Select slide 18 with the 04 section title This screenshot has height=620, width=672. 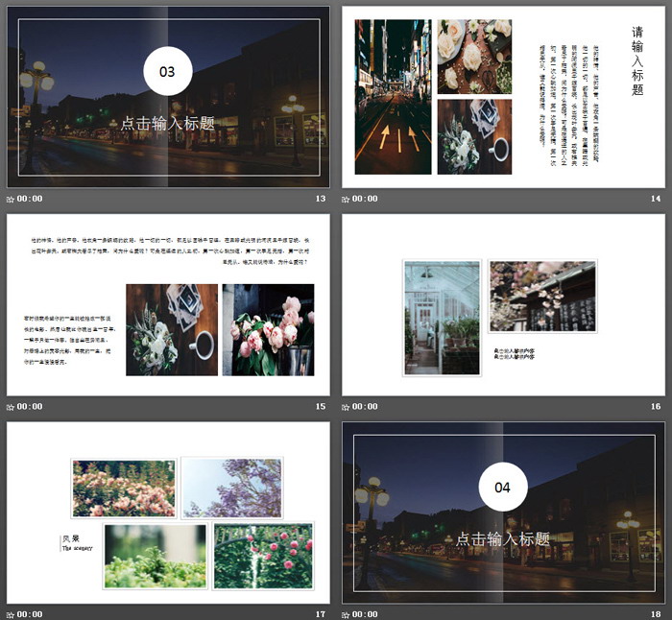coord(503,512)
